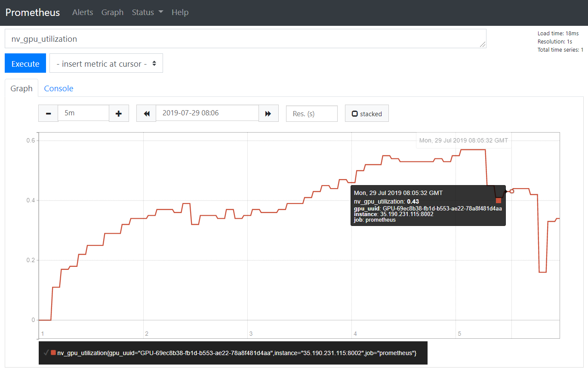Click the 0.2 y-axis label

pyautogui.click(x=30, y=260)
